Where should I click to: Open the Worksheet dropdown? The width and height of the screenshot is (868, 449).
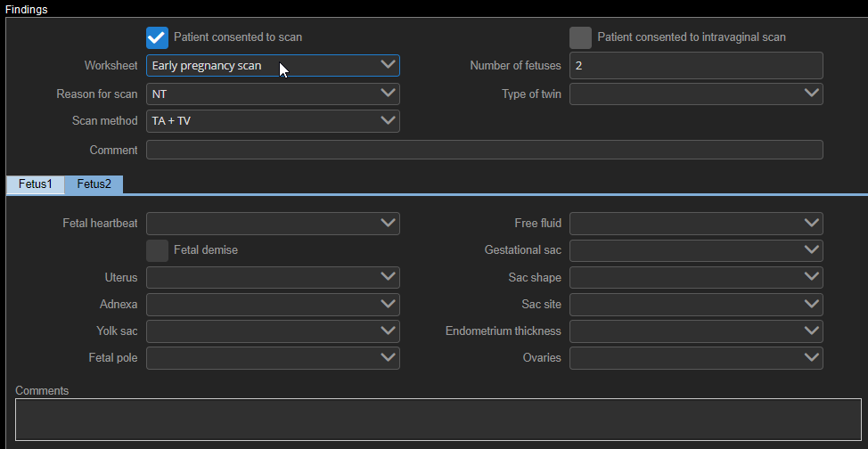point(273,65)
